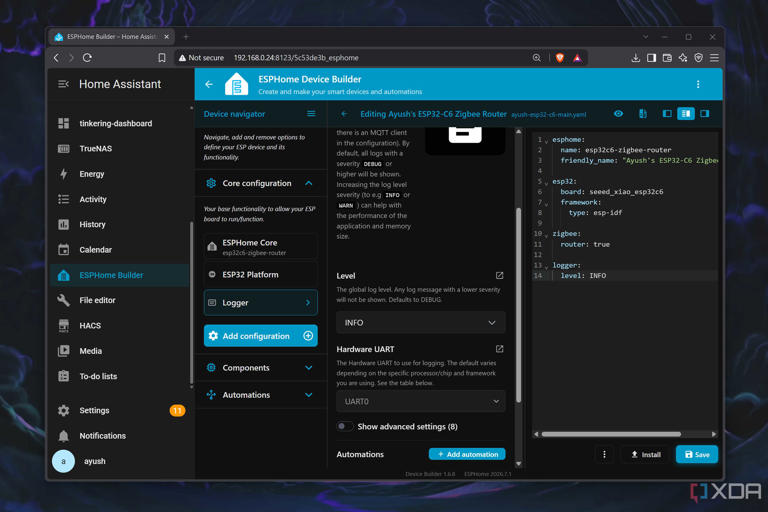This screenshot has height=512, width=768.
Task: Select the ESPHome Core configuration item
Action: coord(261,246)
